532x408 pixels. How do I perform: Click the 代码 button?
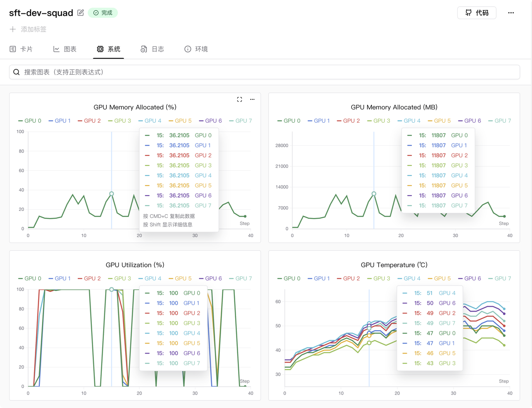point(477,12)
